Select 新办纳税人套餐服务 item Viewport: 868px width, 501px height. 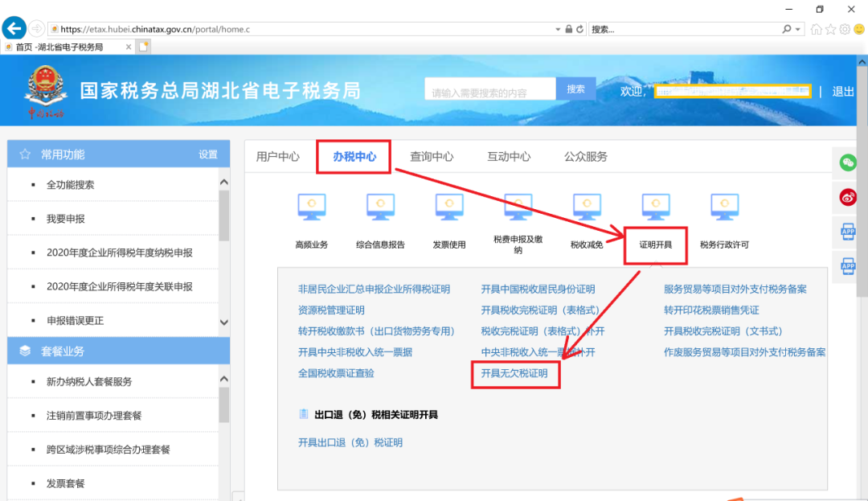click(x=89, y=381)
